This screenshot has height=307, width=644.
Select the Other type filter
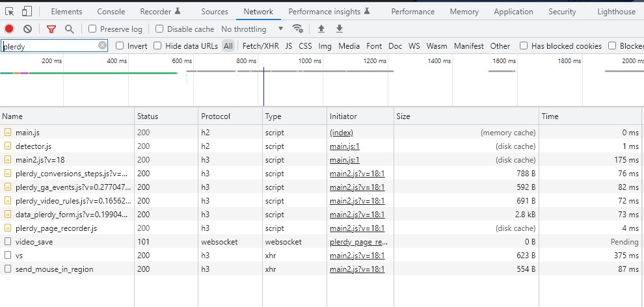tap(500, 46)
